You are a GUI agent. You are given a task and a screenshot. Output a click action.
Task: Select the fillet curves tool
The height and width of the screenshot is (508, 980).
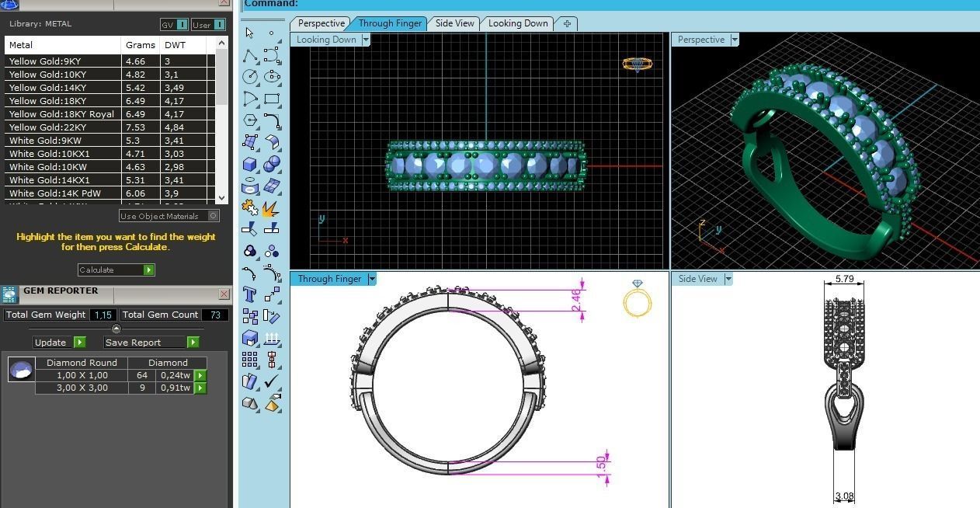pos(272,120)
